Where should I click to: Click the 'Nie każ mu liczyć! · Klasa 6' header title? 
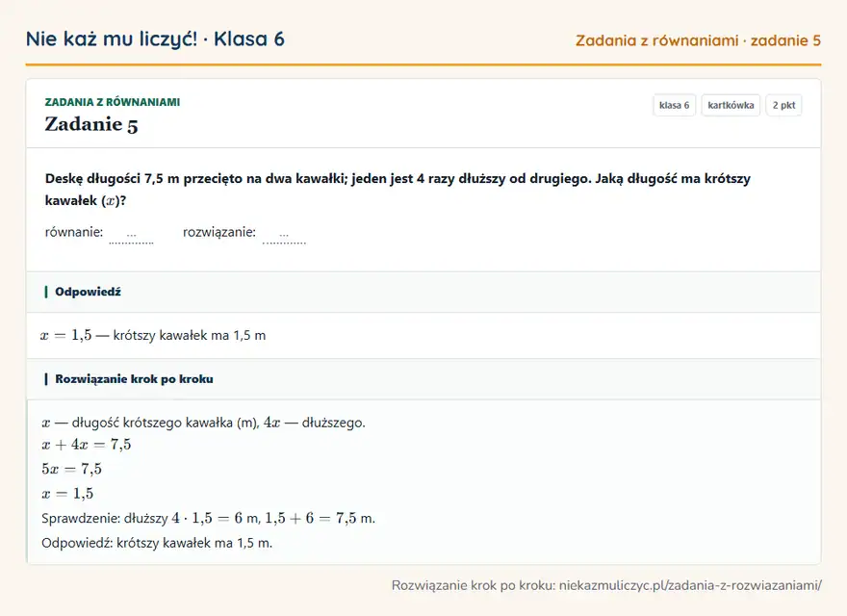[155, 38]
